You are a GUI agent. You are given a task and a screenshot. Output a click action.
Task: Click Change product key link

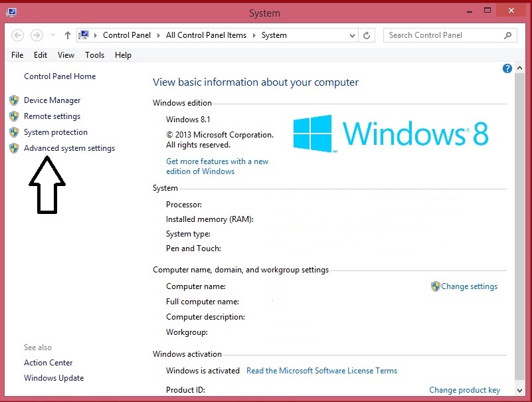(464, 390)
